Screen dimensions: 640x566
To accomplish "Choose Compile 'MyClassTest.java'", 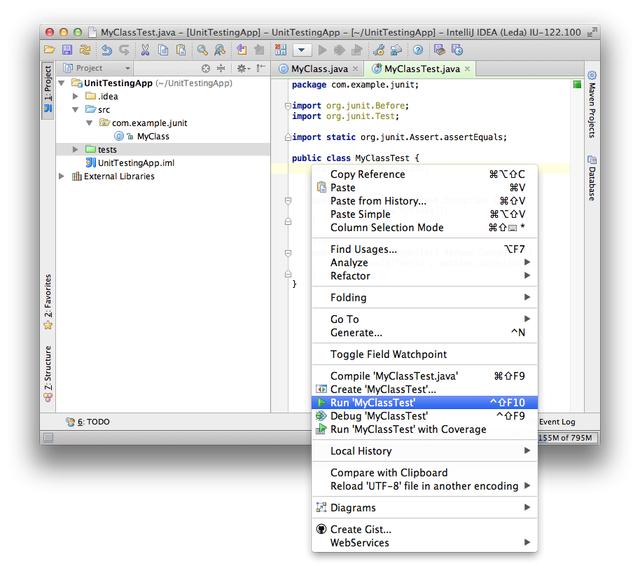I will point(424,376).
